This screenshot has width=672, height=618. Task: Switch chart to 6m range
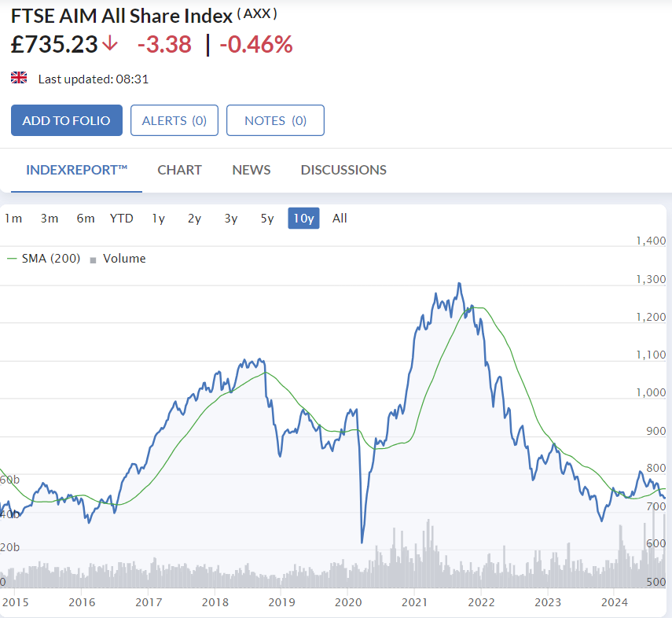[86, 219]
